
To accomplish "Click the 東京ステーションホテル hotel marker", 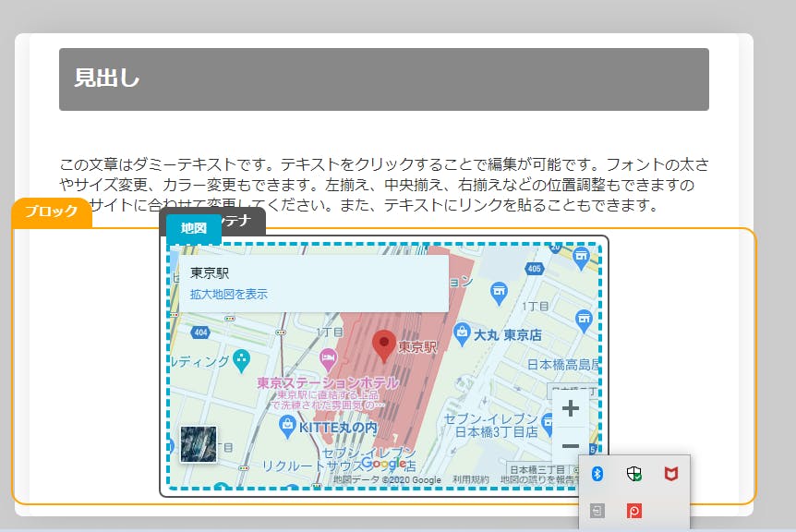I will [327, 357].
